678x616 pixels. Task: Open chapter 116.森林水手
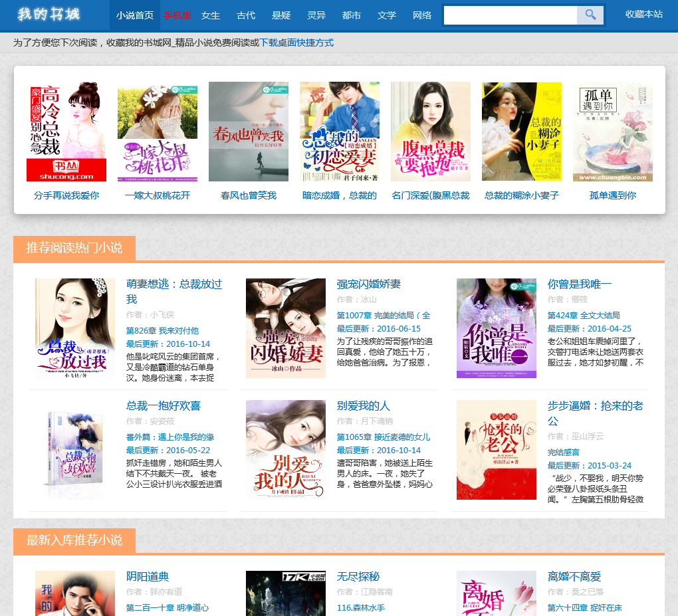point(361,608)
